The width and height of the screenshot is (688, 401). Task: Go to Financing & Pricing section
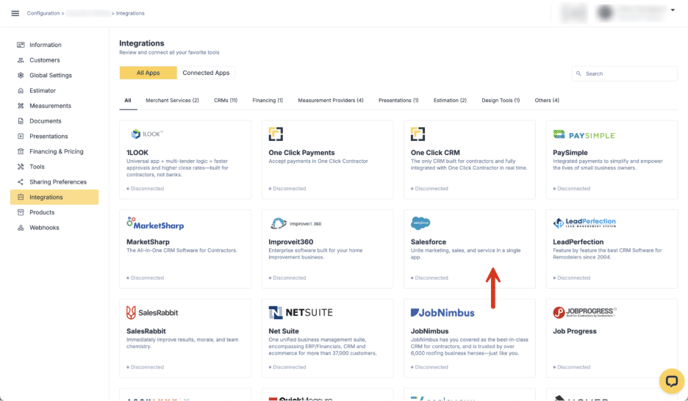point(56,151)
